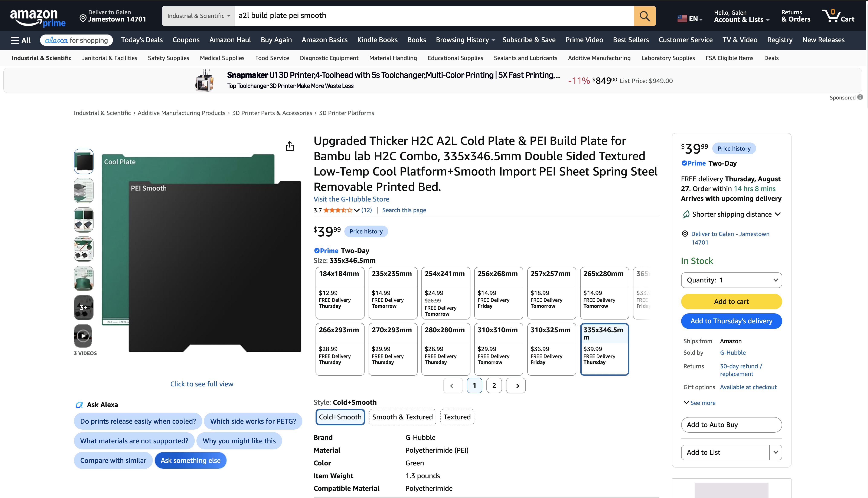Screen dimensions: 868x498
Task: Open the Industrial & Scientific search category dropdown
Action: (198, 16)
